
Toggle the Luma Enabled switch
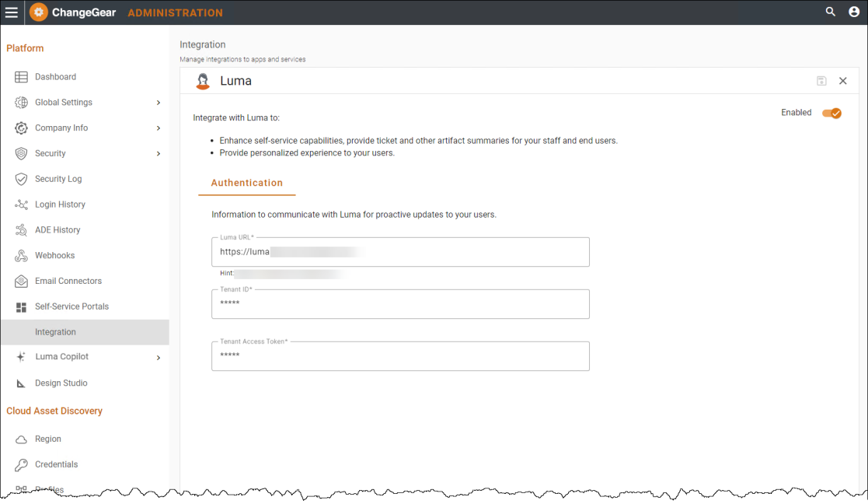pos(831,114)
